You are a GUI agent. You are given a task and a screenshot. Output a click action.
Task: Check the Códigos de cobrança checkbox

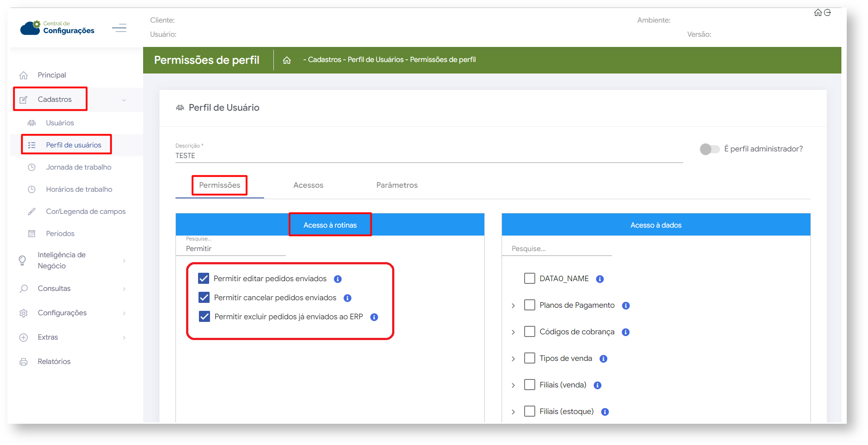click(x=529, y=332)
